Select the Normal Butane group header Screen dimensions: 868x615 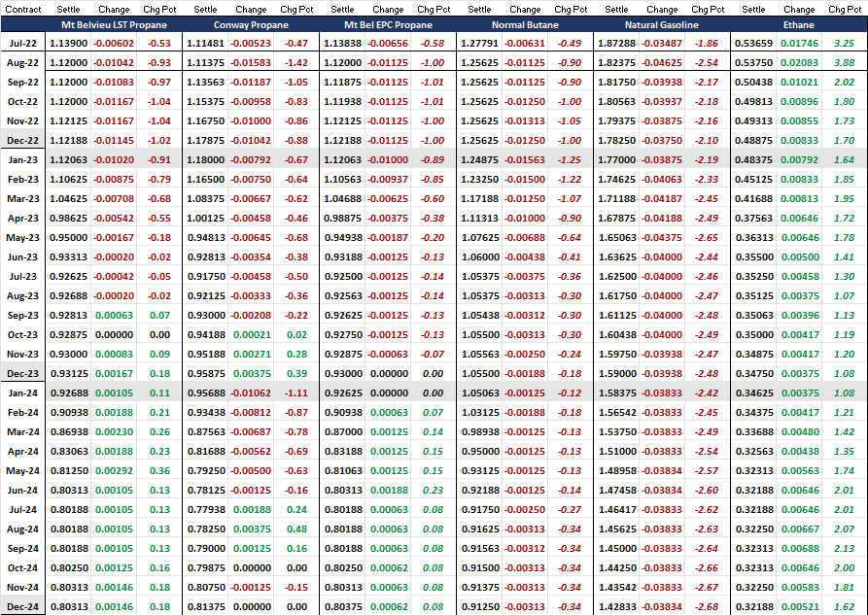pyautogui.click(x=525, y=25)
